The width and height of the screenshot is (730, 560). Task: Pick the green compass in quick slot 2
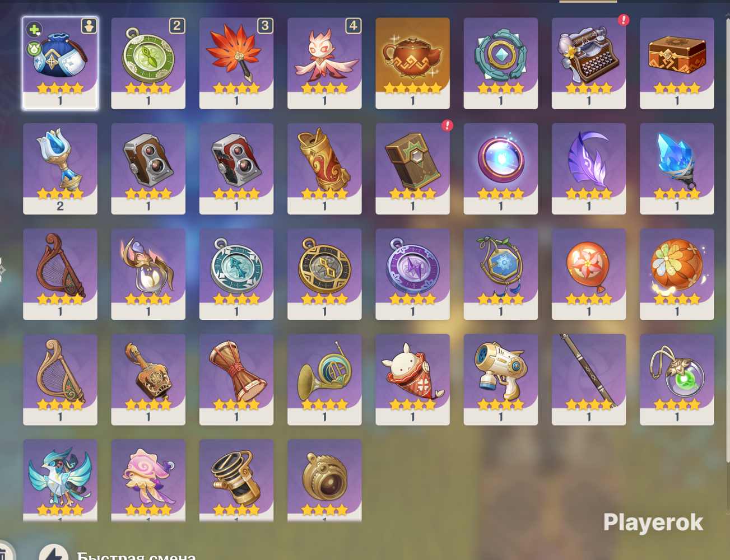[148, 63]
